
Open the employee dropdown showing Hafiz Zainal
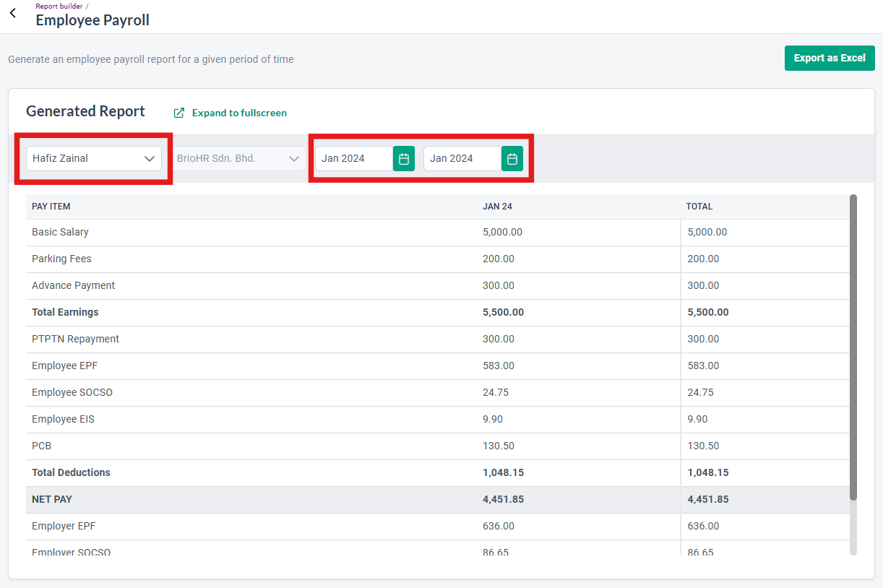[x=87, y=158]
